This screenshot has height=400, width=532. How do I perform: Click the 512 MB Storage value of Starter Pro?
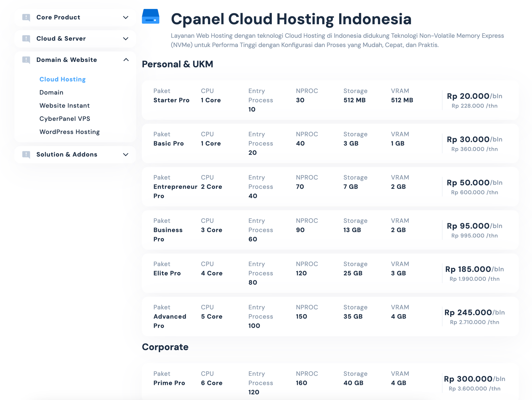tap(354, 100)
